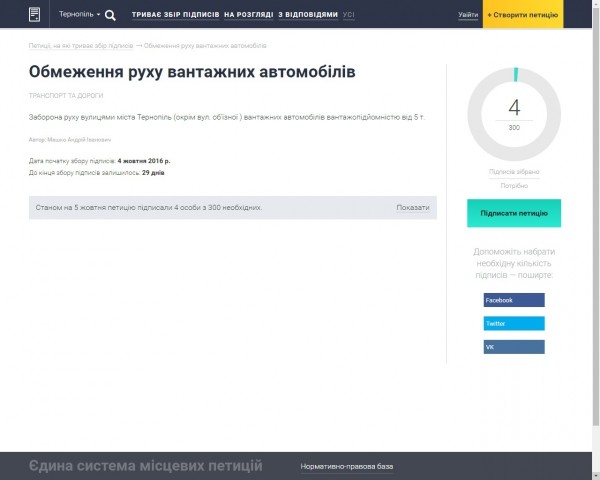Image resolution: width=600 pixels, height=480 pixels.
Task: Click the Підписати петицію button
Action: coord(514,213)
